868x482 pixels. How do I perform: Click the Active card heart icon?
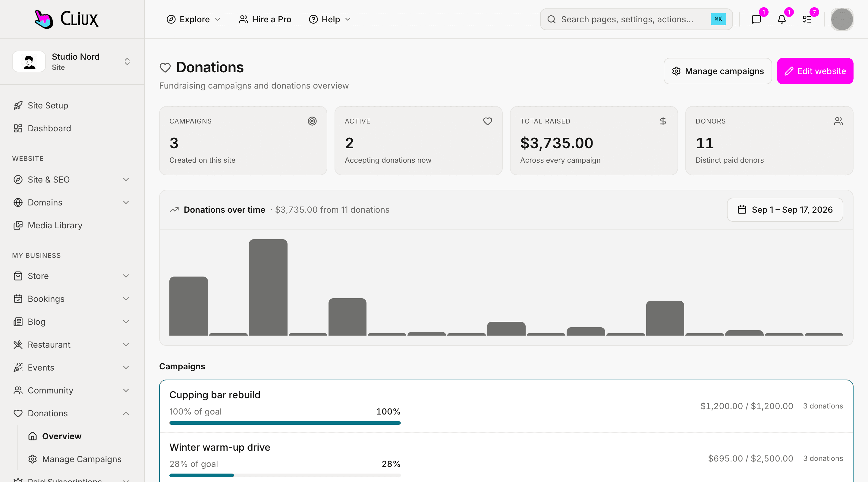pos(487,121)
